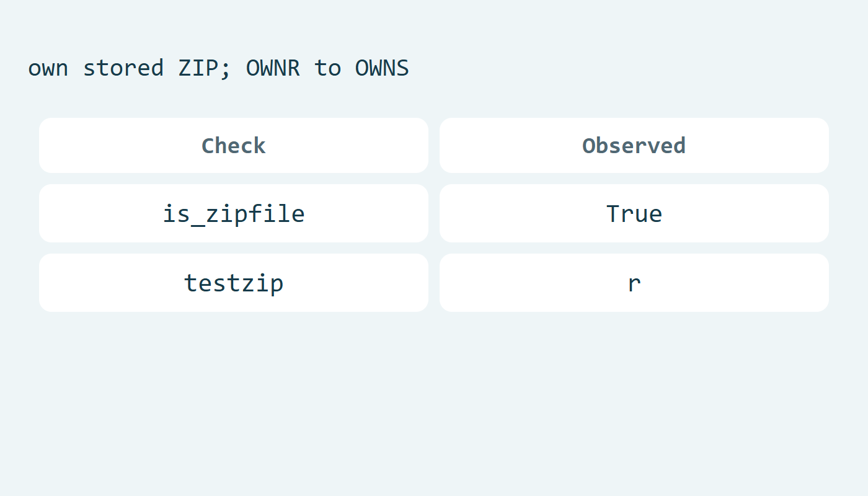Click the is_zipfile text under Check
Viewport: 868px width, 496px height.
pyautogui.click(x=234, y=214)
